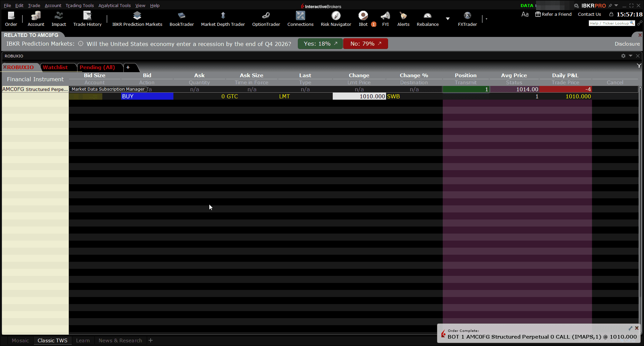Click the filter funnel icon above table
This screenshot has height=346, width=644.
click(639, 65)
